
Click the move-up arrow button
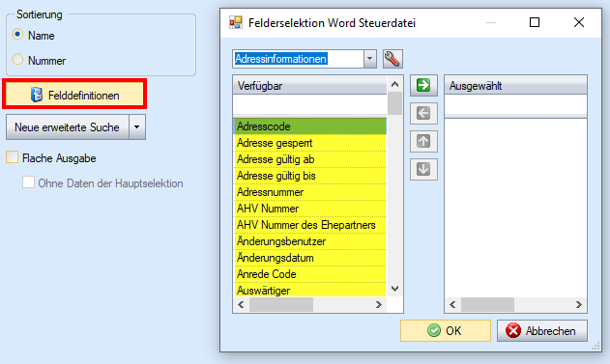(x=423, y=141)
